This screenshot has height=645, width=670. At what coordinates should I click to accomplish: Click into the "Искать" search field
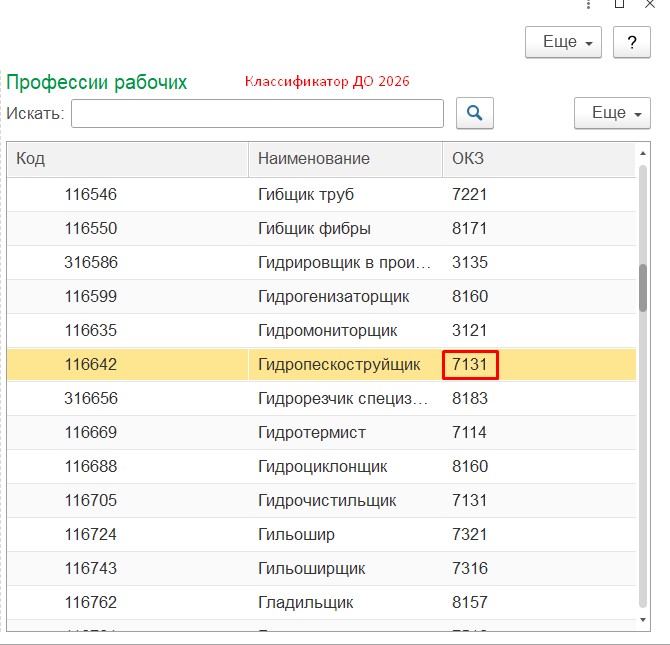257,113
